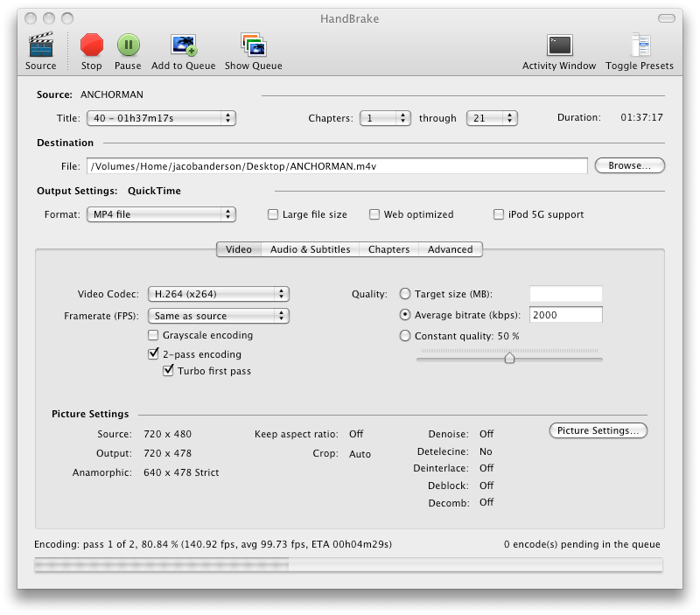Click the constant quality slider handle
The image size is (700, 615).
(509, 358)
